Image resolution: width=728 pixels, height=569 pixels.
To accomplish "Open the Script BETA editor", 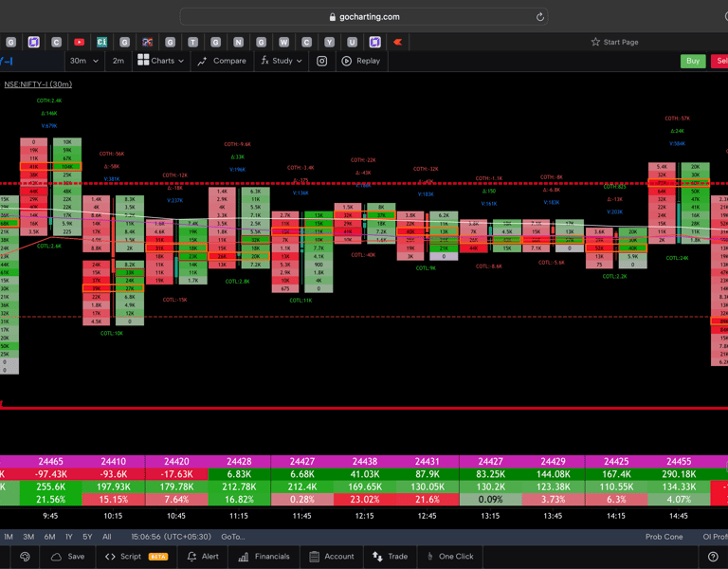I will 136,557.
